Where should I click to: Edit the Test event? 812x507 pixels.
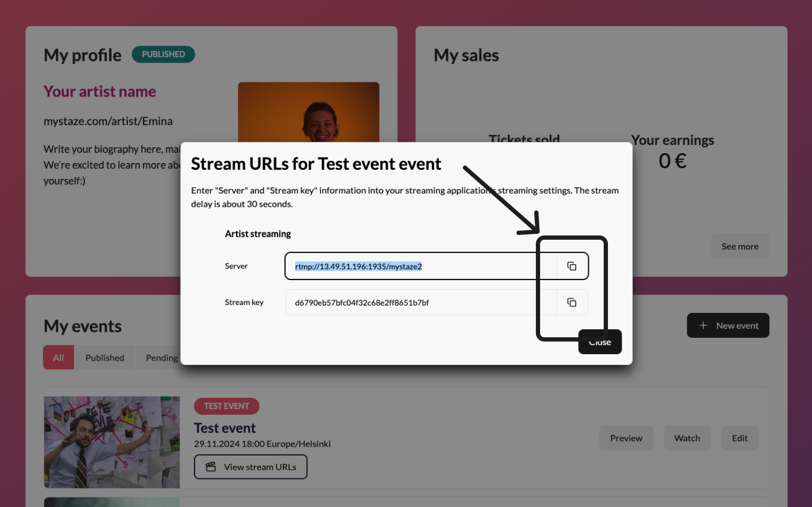pyautogui.click(x=739, y=438)
